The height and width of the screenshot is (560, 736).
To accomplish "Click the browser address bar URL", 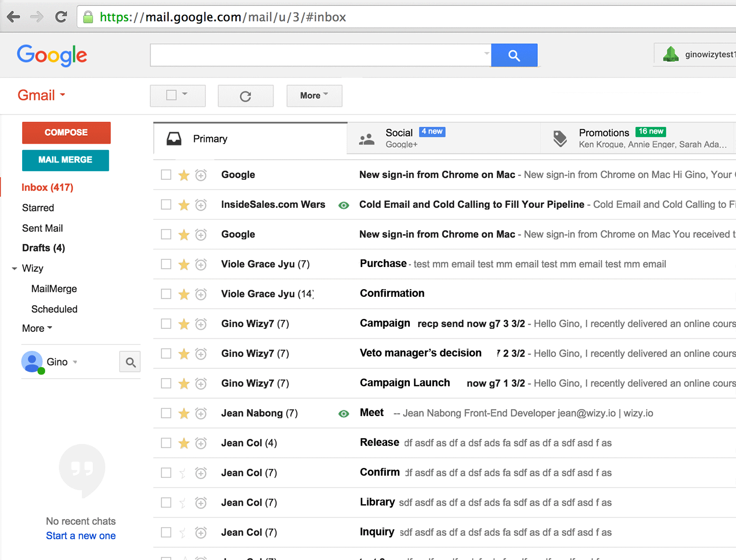I will (x=223, y=17).
